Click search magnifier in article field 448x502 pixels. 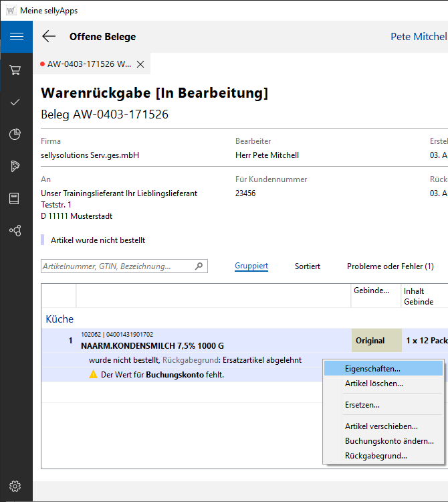point(199,266)
